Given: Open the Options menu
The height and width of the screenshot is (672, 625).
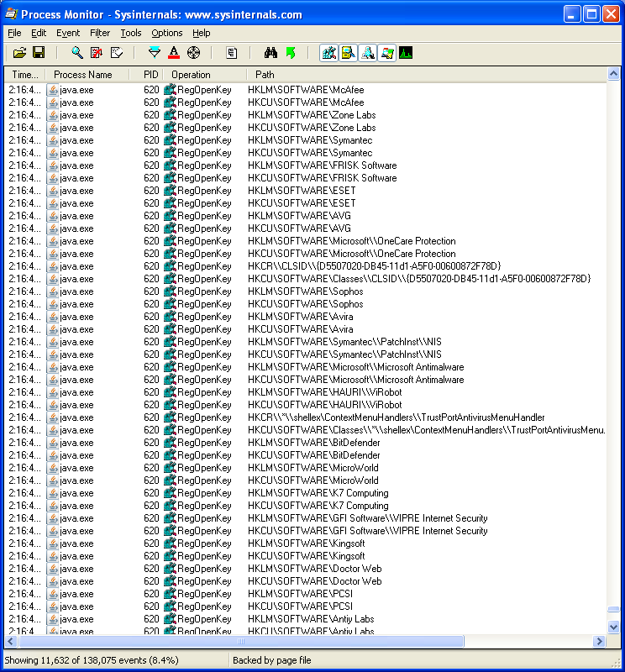Looking at the screenshot, I should (x=166, y=33).
